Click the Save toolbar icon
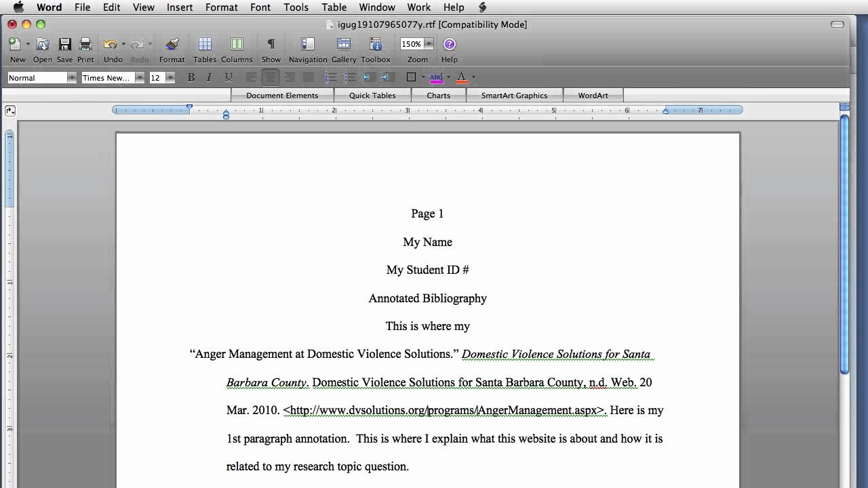The image size is (868, 488). (64, 45)
